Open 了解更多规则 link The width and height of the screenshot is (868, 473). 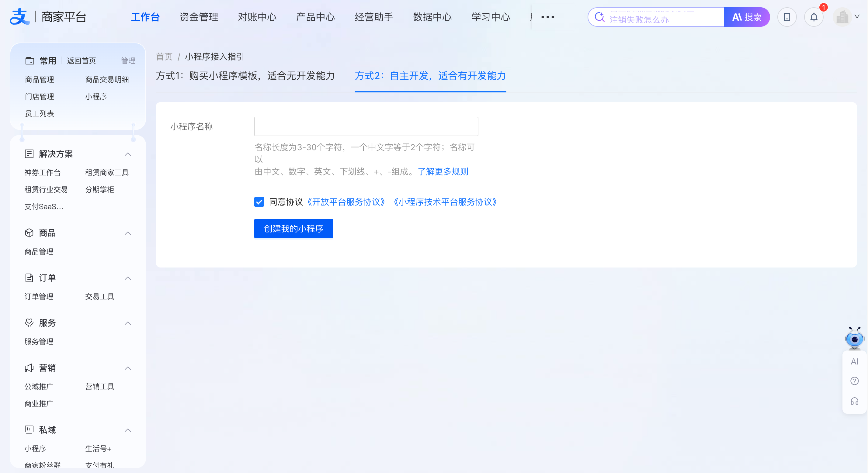pyautogui.click(x=443, y=171)
